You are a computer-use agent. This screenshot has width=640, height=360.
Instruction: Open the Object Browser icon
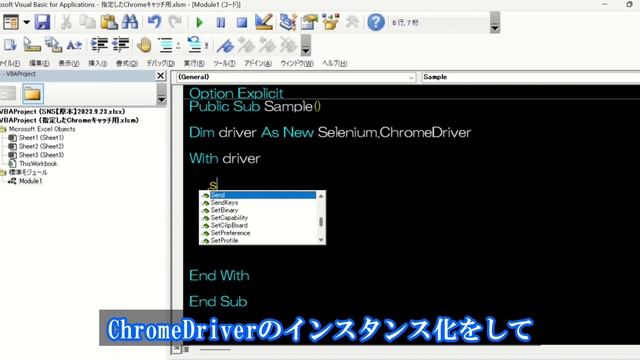(331, 22)
